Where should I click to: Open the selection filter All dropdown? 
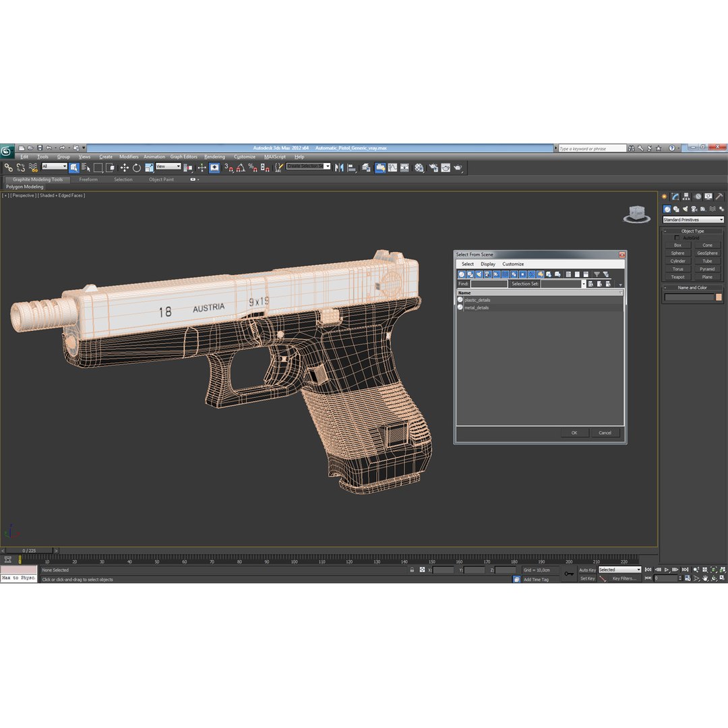pyautogui.click(x=55, y=166)
